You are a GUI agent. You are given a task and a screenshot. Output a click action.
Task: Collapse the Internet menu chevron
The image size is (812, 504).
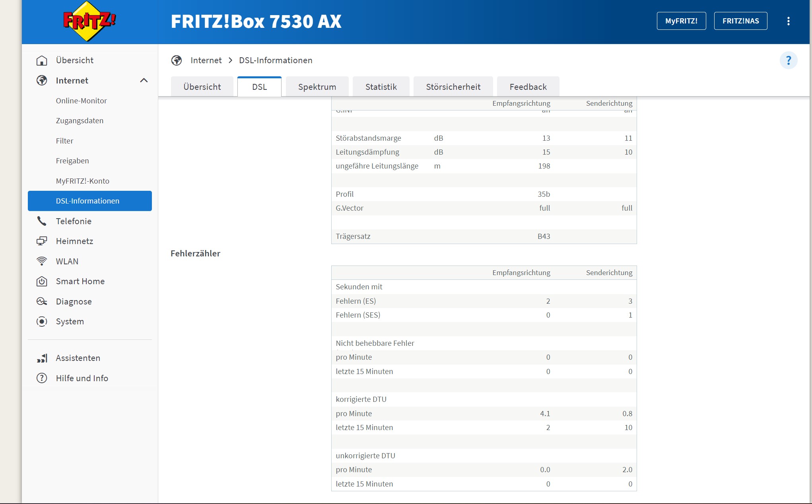point(144,81)
